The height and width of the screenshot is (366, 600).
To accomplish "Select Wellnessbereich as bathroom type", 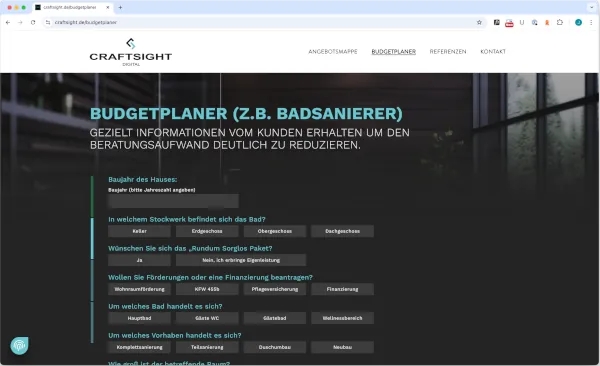I will (x=342, y=318).
